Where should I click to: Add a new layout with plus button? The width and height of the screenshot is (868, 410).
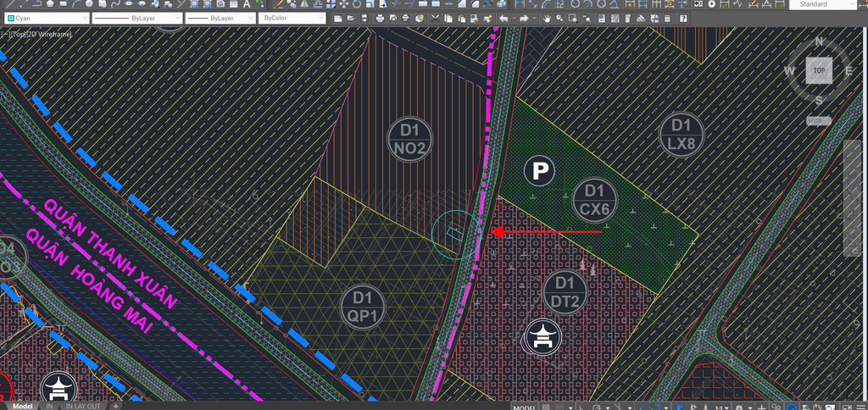[x=115, y=406]
